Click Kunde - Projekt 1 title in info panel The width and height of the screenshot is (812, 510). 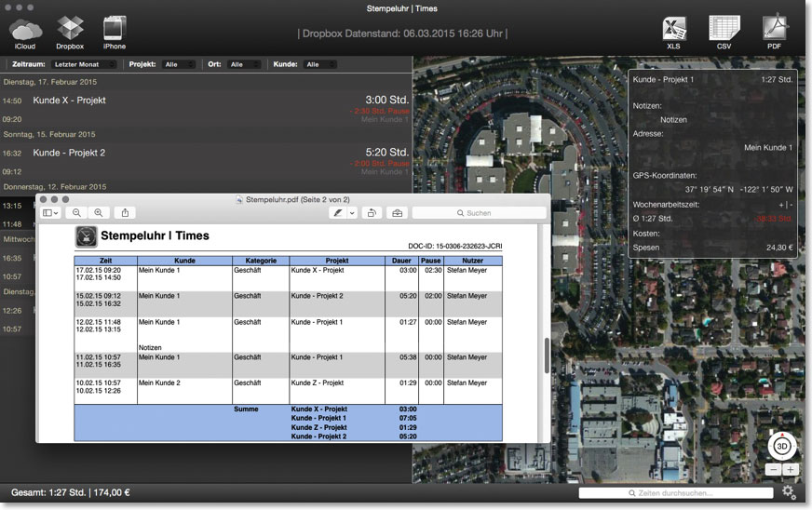tap(663, 79)
